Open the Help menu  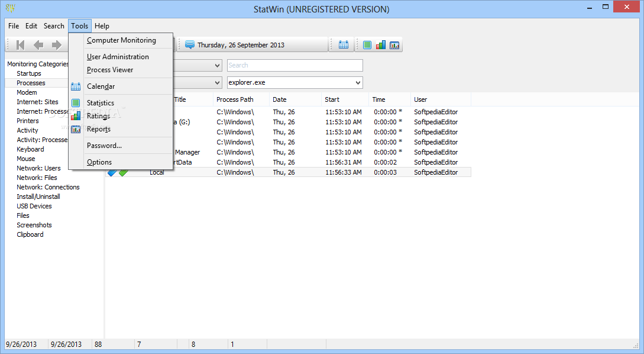pyautogui.click(x=102, y=26)
